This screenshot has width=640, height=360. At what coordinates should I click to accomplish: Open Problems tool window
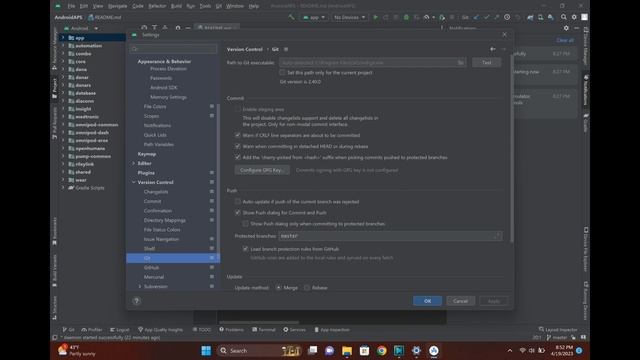pyautogui.click(x=231, y=329)
